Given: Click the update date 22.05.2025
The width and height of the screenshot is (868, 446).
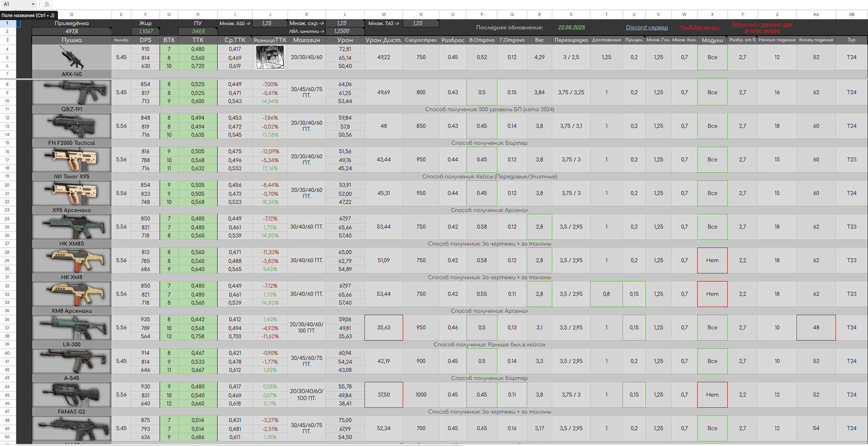Looking at the screenshot, I should [571, 27].
